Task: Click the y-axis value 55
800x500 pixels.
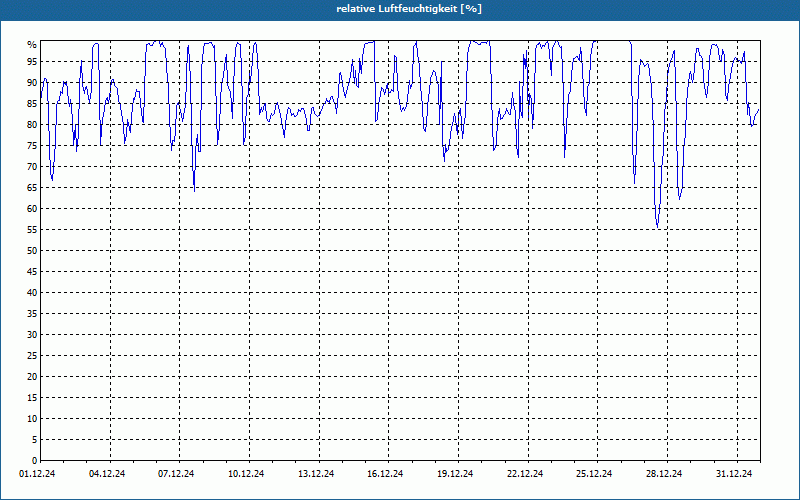Action: point(32,230)
